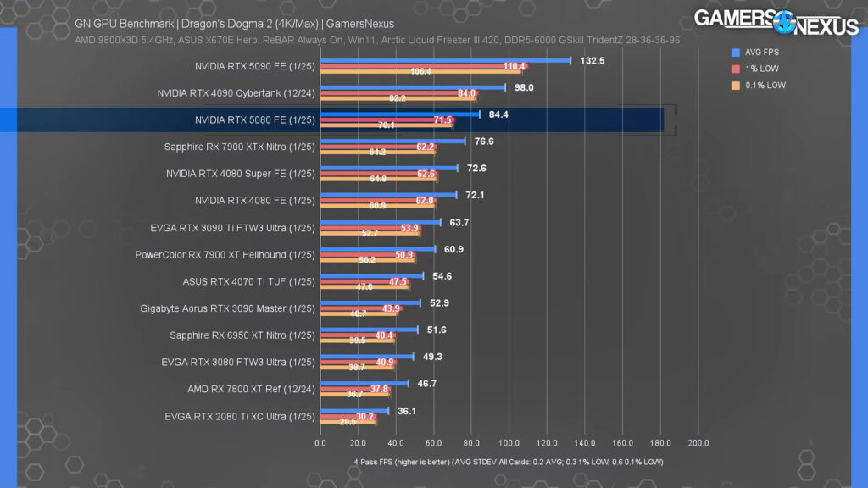Image resolution: width=868 pixels, height=488 pixels.
Task: Click the "30.2" 1% low value
Action: point(364,416)
